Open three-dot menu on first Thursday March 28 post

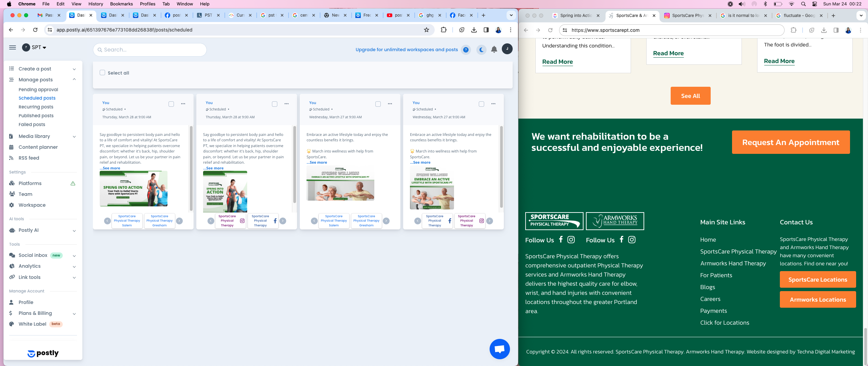[183, 104]
